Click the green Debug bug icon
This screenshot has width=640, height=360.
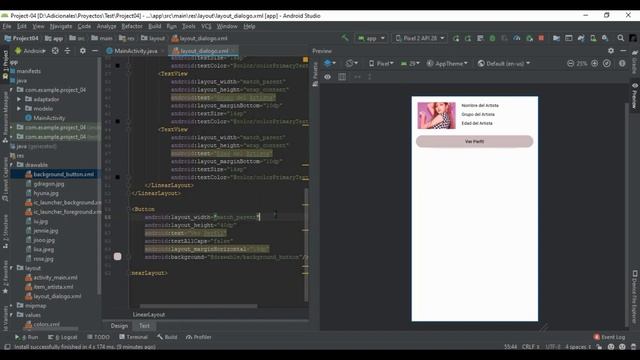pyautogui.click(x=492, y=38)
